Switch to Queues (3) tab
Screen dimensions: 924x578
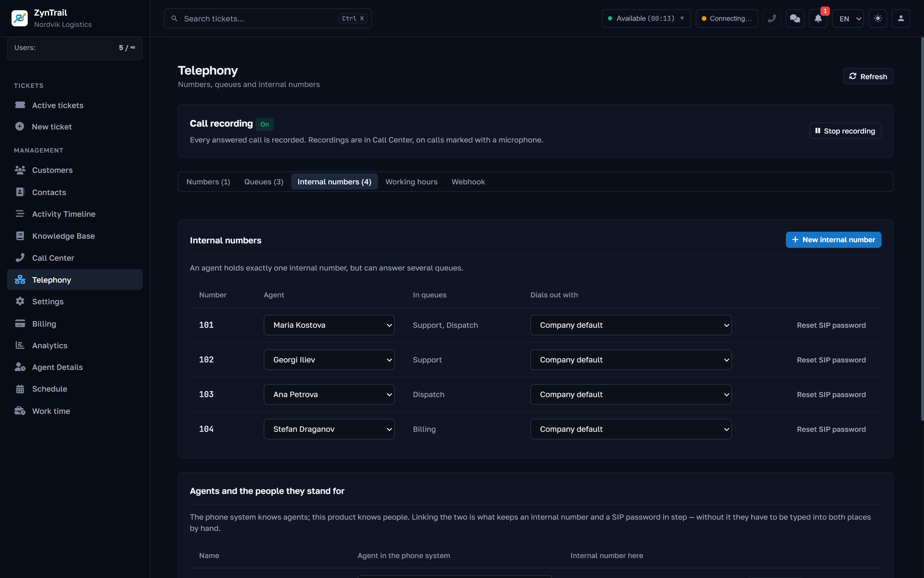pos(264,182)
